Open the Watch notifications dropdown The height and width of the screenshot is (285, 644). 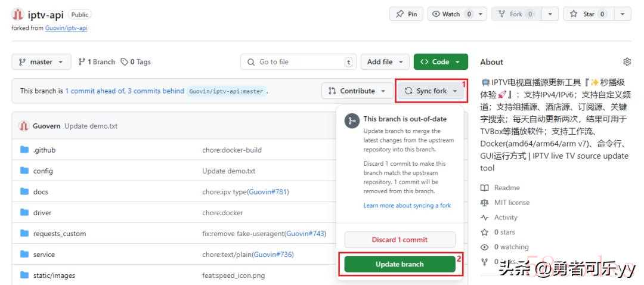point(457,14)
